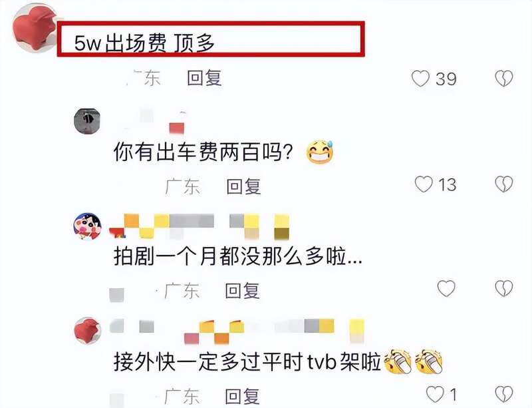This screenshot has height=408, width=532.
Task: Click 回复 under '你有出车费两百吗'
Action: coord(243,186)
